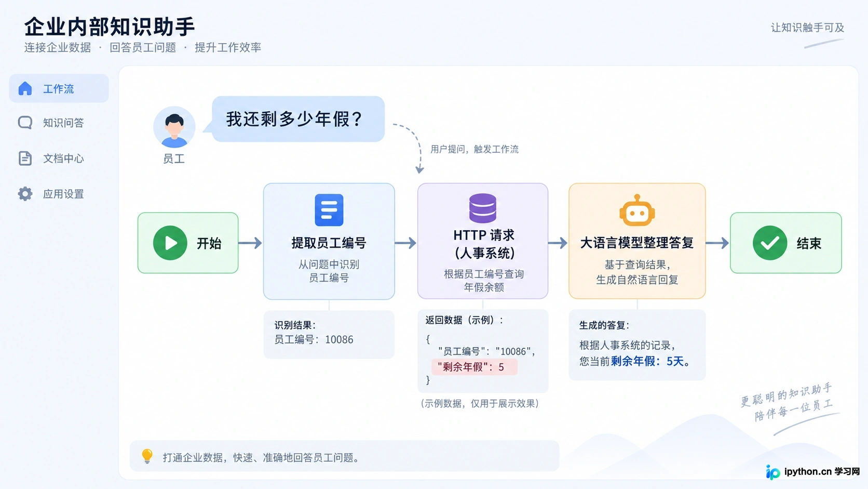868x489 pixels.
Task: Click the lightbulb icon in the bottom tip bar
Action: coord(147,456)
